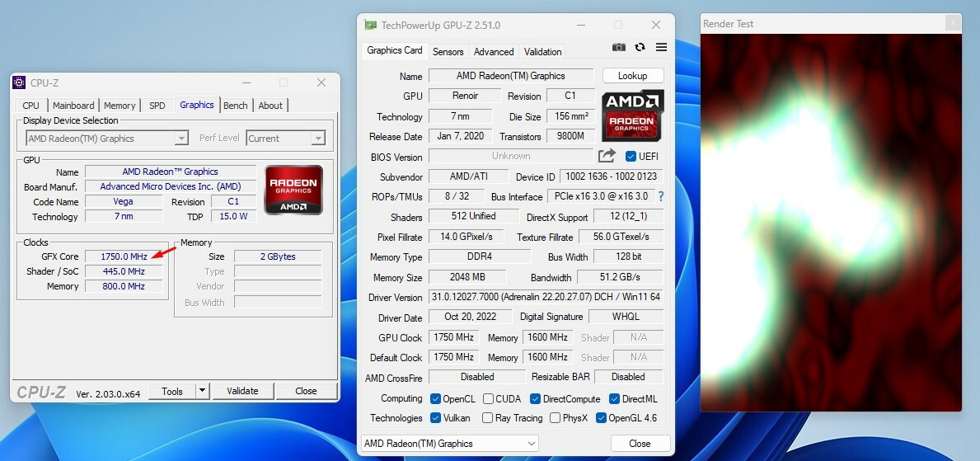This screenshot has height=461, width=980.
Task: Click the AMD Radeon logo in GPU-Z
Action: pos(632,115)
